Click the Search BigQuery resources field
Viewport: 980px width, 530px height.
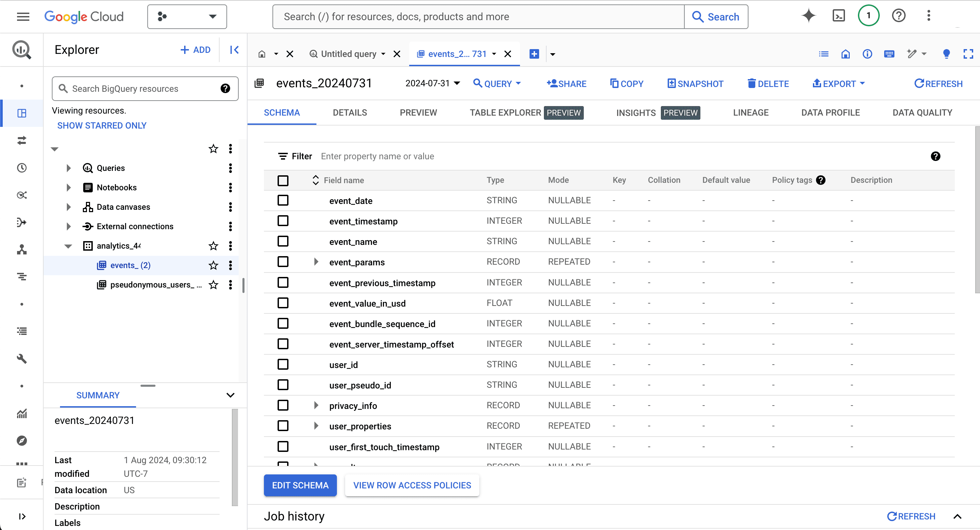pos(145,89)
